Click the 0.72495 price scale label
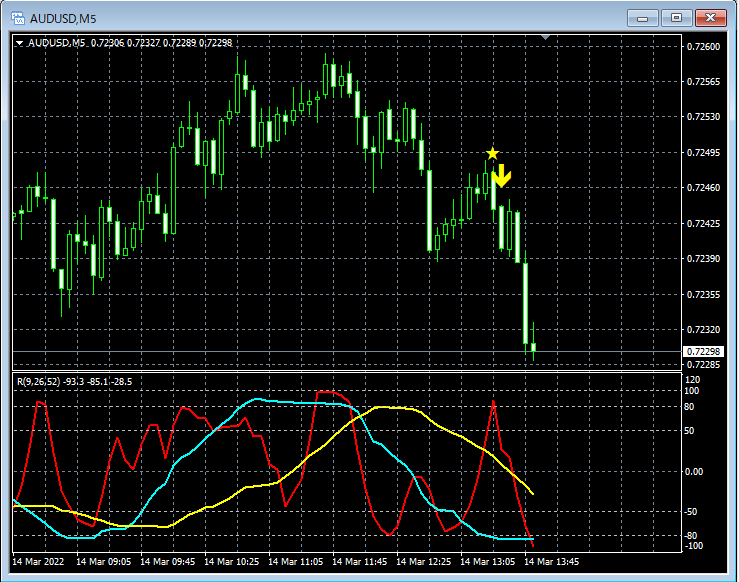 (x=704, y=153)
